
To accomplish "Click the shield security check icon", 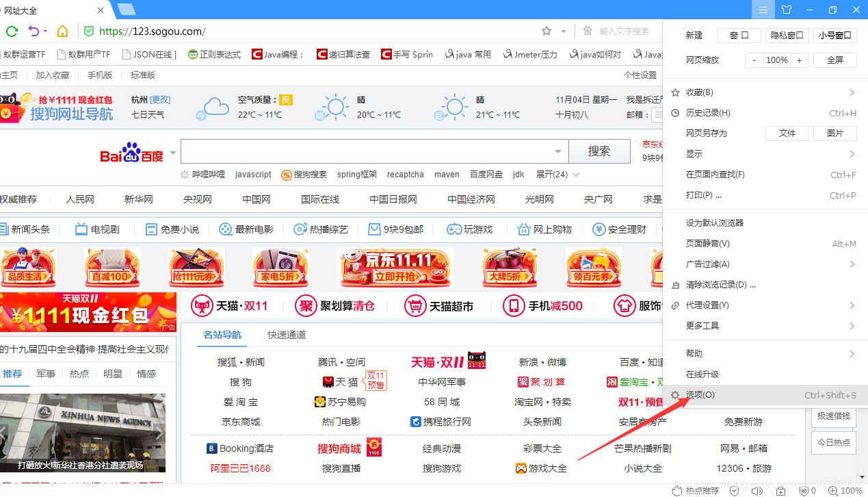I will tap(734, 490).
